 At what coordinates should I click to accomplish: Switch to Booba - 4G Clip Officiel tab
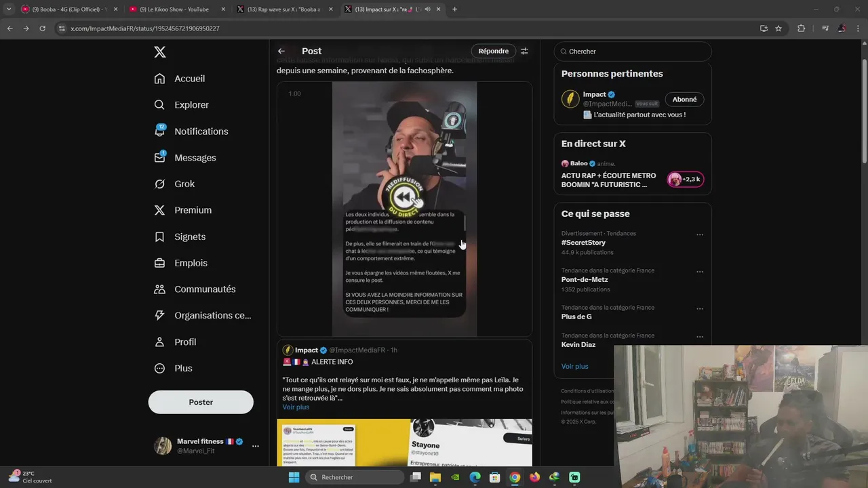[68, 9]
